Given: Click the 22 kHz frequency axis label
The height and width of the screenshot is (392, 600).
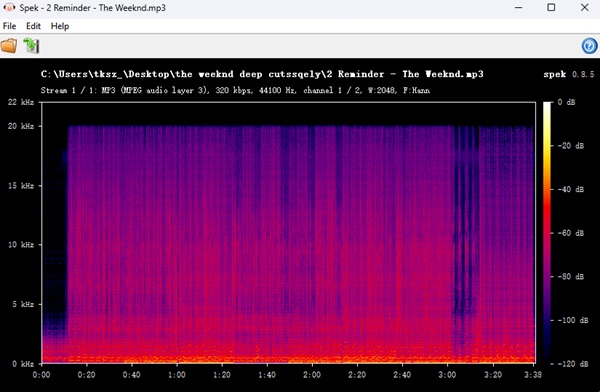Looking at the screenshot, I should (x=21, y=102).
